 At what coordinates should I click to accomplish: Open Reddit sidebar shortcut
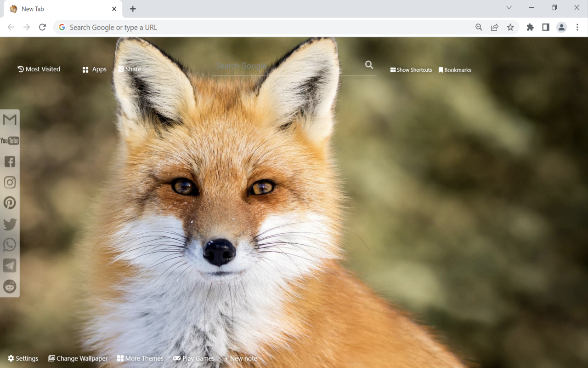pos(10,286)
